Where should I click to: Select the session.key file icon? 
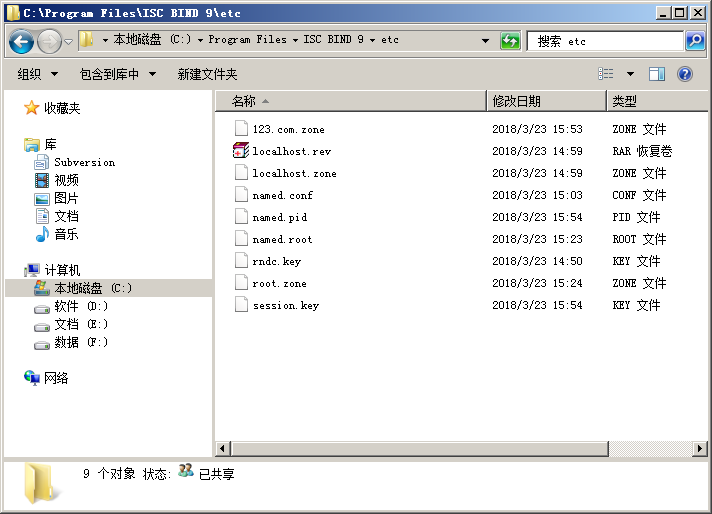click(x=241, y=305)
